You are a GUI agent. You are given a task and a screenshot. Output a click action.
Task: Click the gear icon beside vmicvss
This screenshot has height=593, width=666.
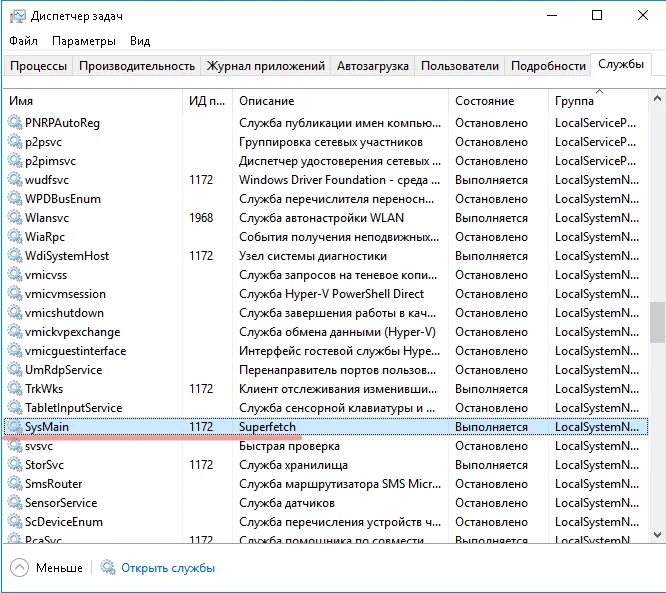15,275
